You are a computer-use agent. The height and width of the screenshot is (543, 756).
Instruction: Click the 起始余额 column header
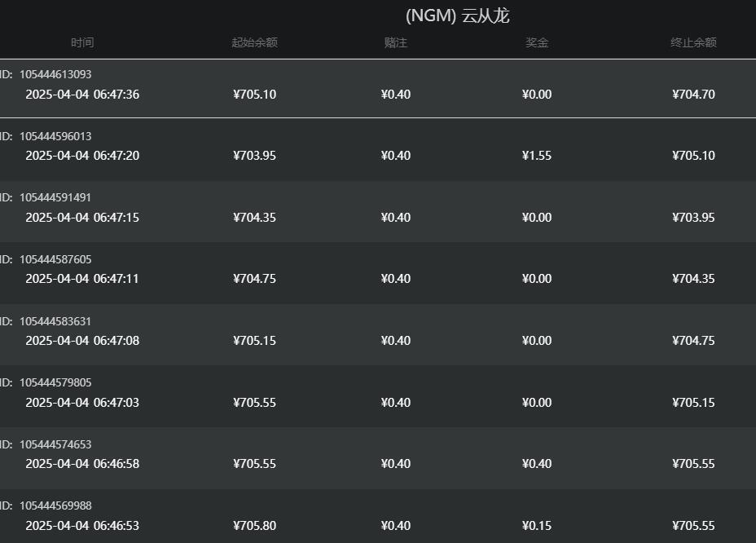click(254, 42)
